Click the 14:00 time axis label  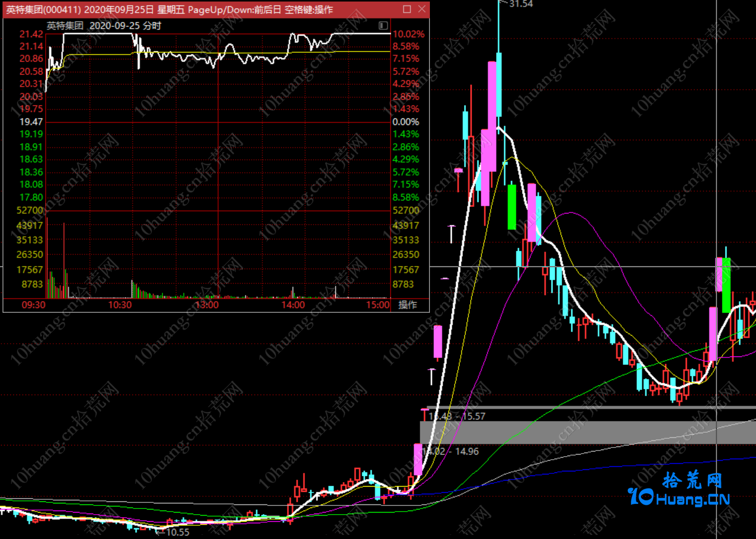[x=293, y=305]
